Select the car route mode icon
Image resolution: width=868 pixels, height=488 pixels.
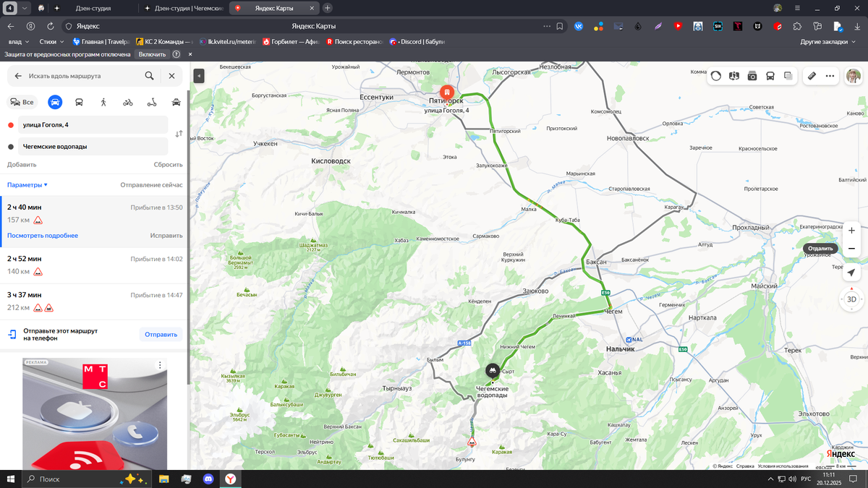click(55, 102)
